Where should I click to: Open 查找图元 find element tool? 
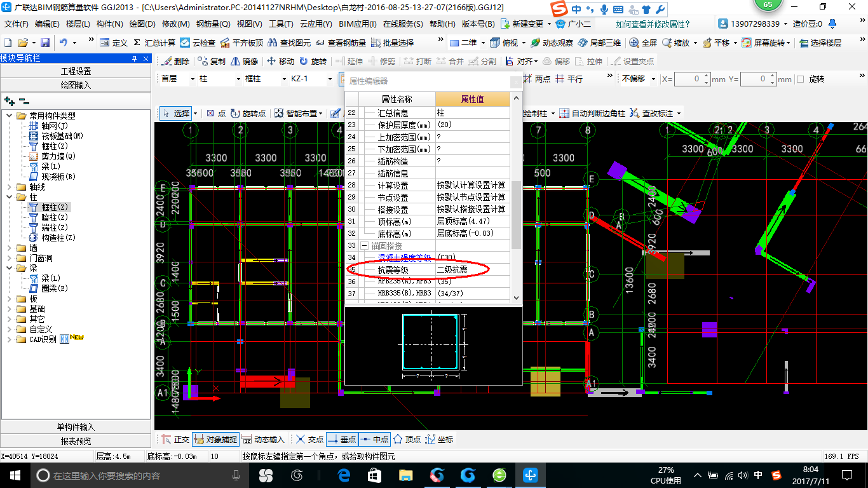[290, 43]
